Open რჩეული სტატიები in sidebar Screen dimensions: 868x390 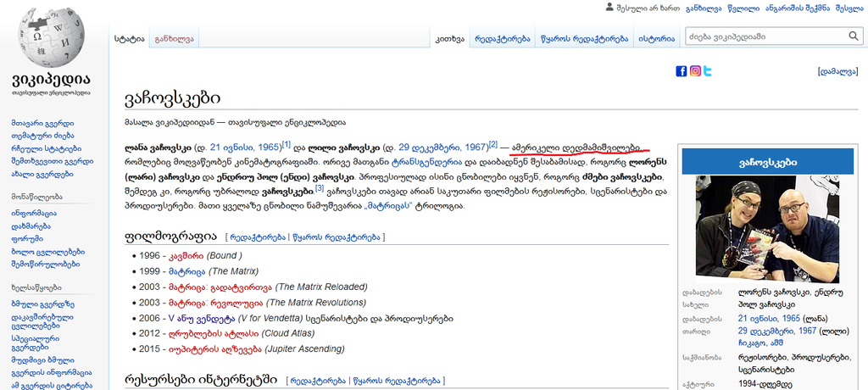pos(46,148)
